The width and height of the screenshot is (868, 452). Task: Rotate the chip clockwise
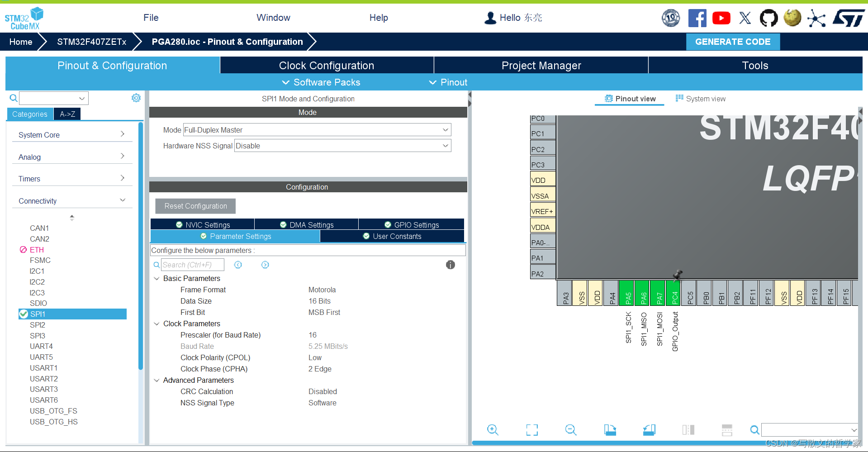click(x=610, y=430)
